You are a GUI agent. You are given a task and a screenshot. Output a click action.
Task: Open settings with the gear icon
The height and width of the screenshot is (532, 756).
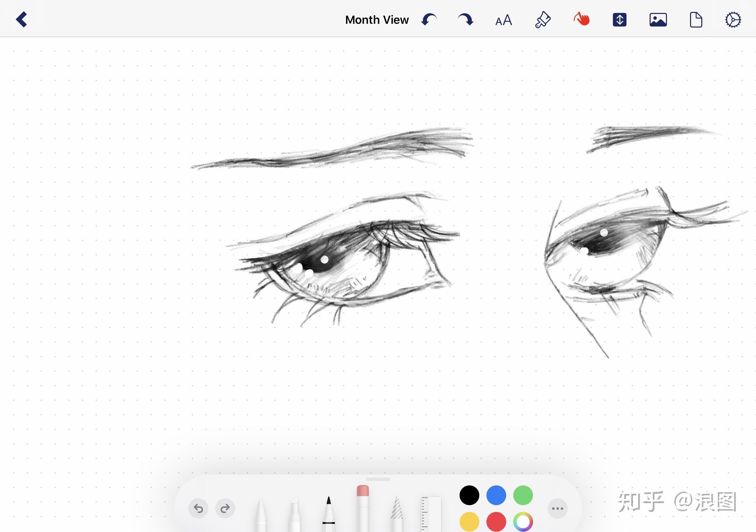(733, 20)
